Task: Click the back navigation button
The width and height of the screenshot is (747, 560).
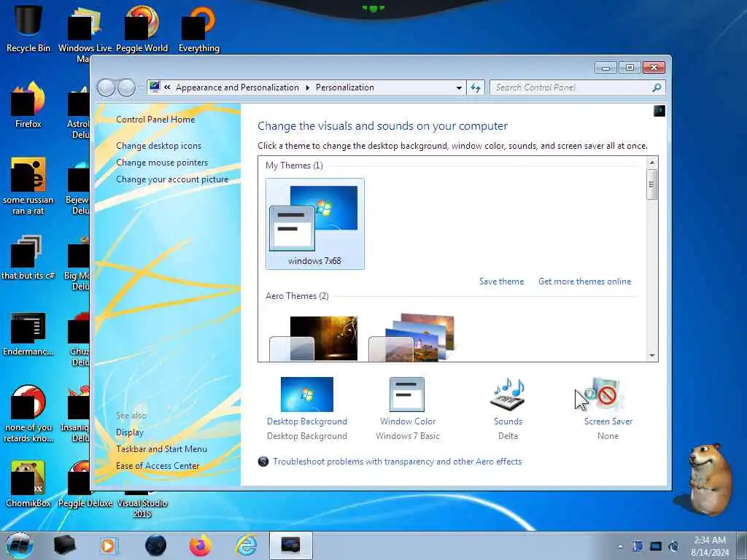Action: 107,87
